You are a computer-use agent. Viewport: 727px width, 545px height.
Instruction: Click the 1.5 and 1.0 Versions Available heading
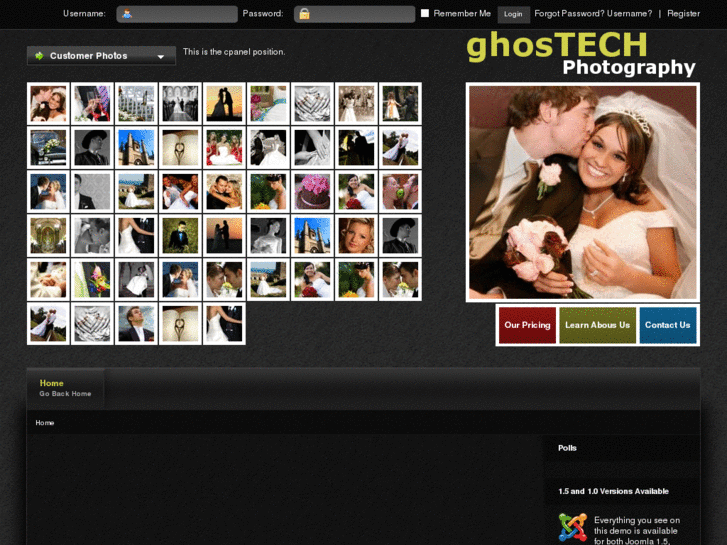pos(613,491)
